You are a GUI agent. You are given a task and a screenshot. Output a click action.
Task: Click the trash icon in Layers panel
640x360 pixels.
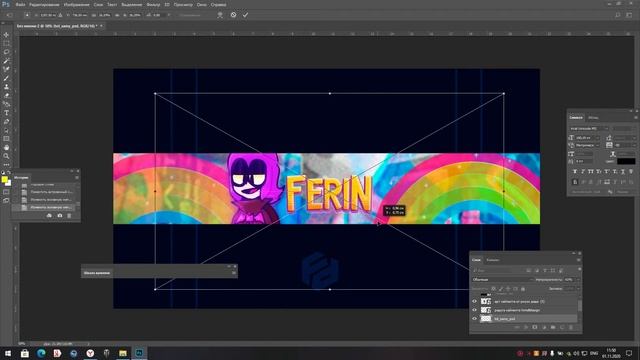click(x=571, y=327)
